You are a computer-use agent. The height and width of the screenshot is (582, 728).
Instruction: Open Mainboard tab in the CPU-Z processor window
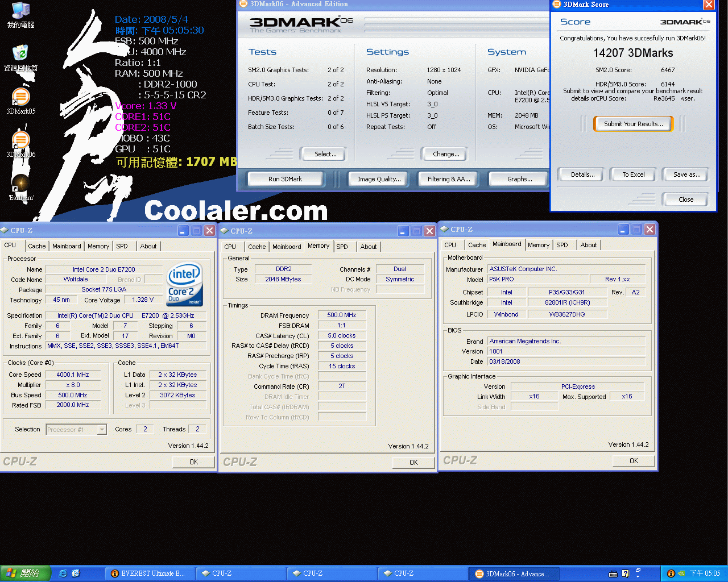pos(67,246)
